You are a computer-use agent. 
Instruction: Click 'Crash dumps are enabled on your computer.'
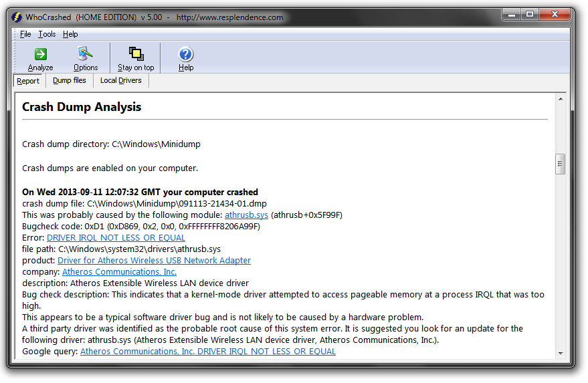coord(110,168)
